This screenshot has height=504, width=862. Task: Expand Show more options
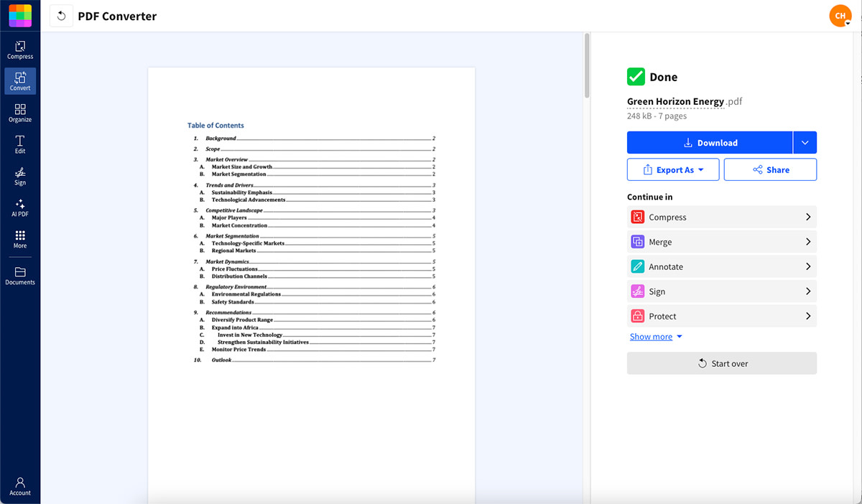coord(651,336)
